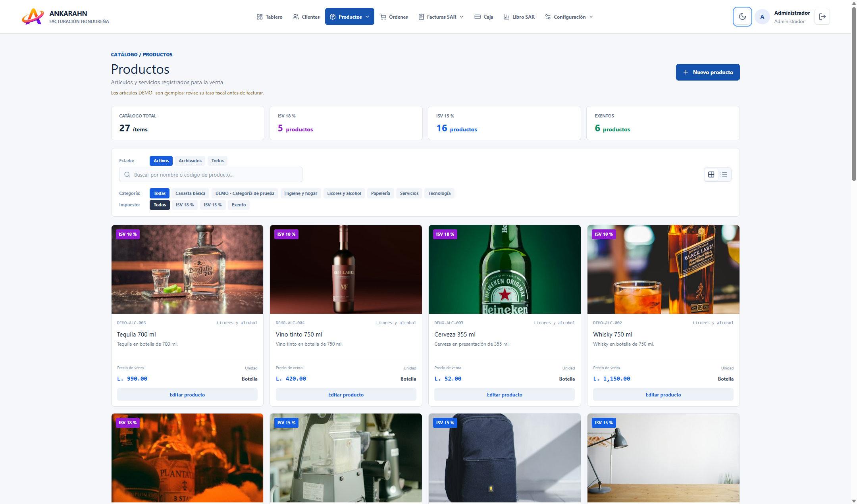857x504 pixels.
Task: Select the Activos status filter
Action: (x=161, y=161)
